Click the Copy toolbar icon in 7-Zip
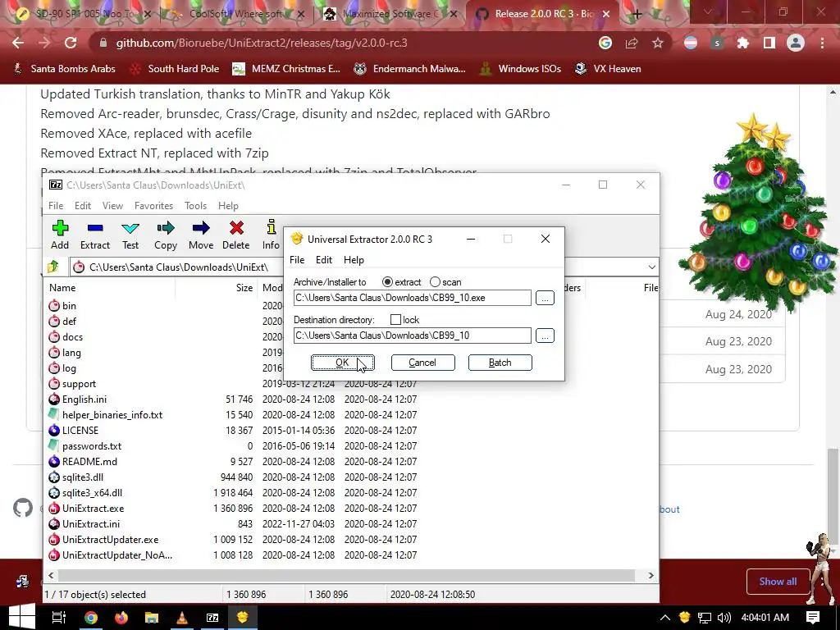Viewport: 840px width, 630px height. click(x=166, y=235)
